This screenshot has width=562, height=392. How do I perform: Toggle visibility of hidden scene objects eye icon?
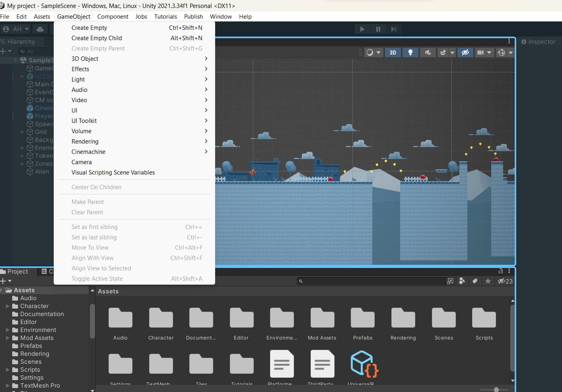tap(465, 52)
